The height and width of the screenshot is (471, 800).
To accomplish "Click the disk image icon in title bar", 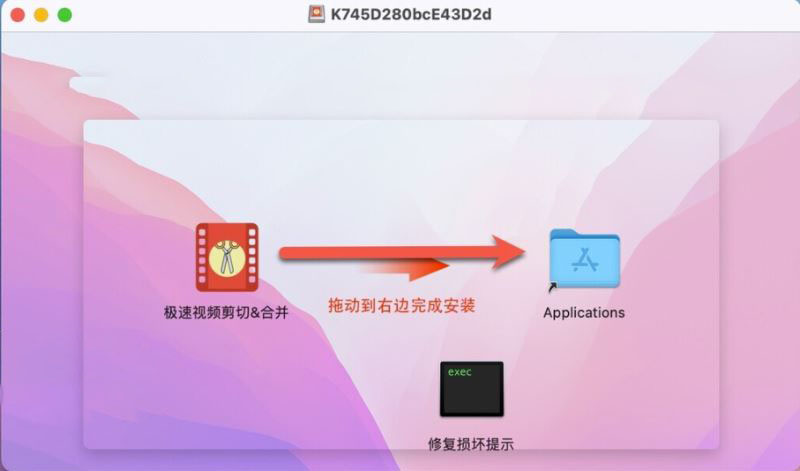I will click(x=316, y=14).
